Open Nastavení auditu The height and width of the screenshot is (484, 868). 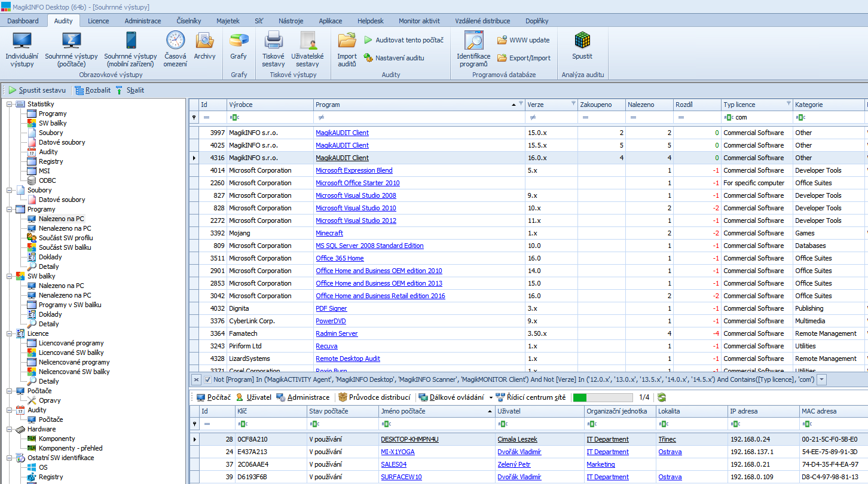pos(394,58)
